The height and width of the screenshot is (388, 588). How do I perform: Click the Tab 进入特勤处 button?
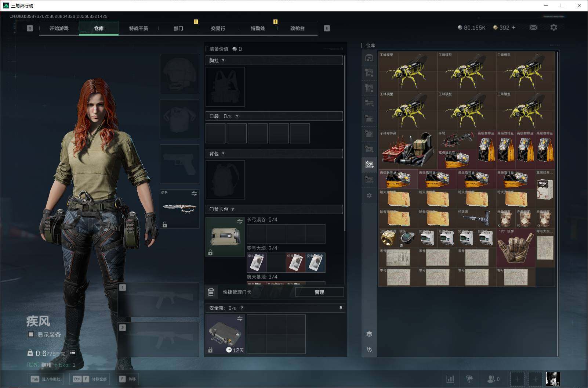tap(46, 379)
